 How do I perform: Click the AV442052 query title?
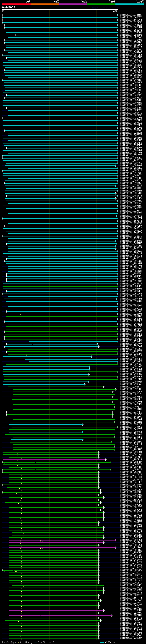[8, 7]
